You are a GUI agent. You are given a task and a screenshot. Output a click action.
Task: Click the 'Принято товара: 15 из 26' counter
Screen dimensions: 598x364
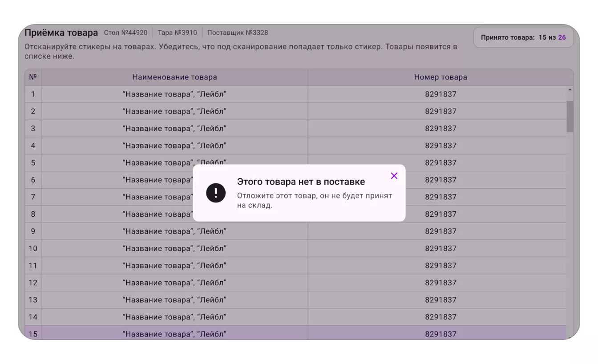coord(523,37)
